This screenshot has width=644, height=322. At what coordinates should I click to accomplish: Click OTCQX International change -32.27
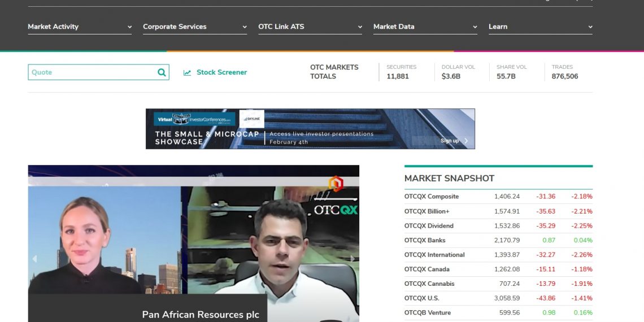coord(546,255)
